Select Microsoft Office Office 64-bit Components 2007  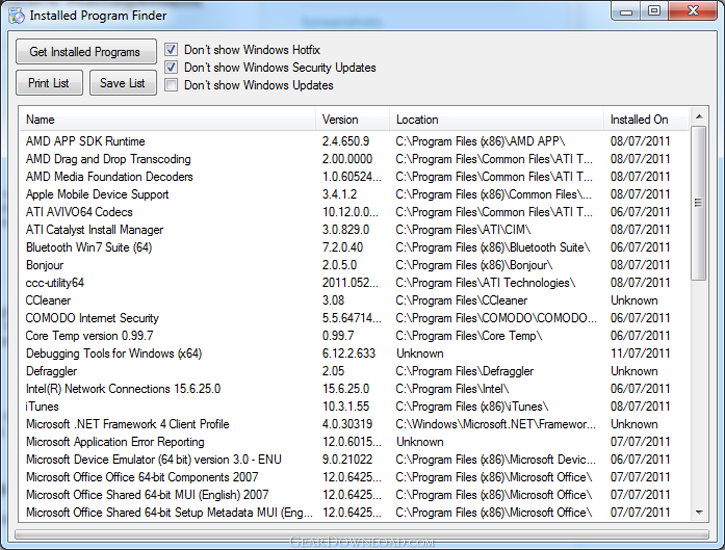click(x=355, y=477)
